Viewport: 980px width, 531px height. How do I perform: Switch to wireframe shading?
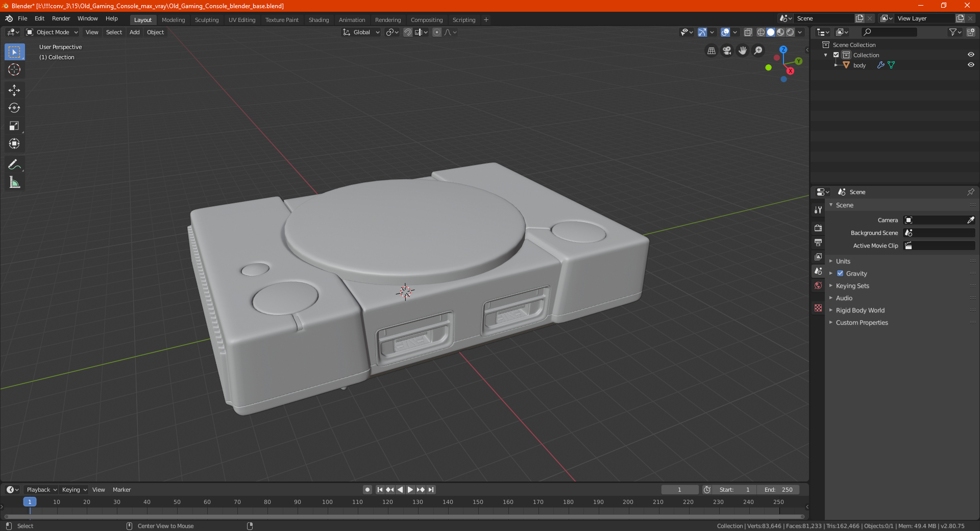pos(761,32)
